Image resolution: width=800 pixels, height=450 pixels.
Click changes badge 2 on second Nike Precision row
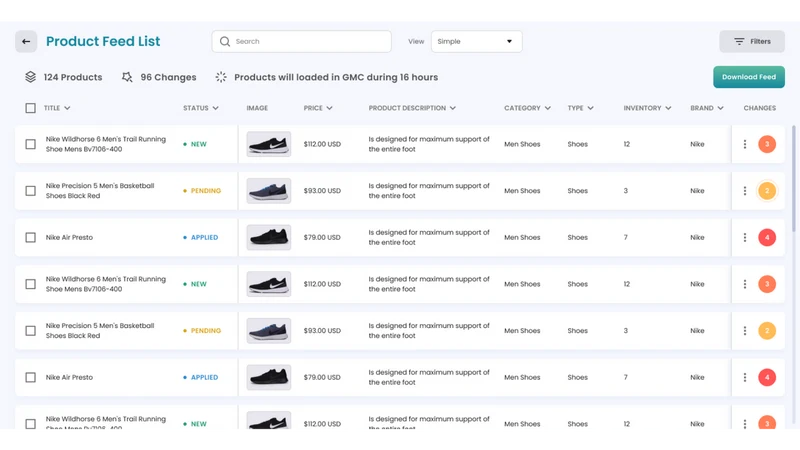pyautogui.click(x=767, y=331)
